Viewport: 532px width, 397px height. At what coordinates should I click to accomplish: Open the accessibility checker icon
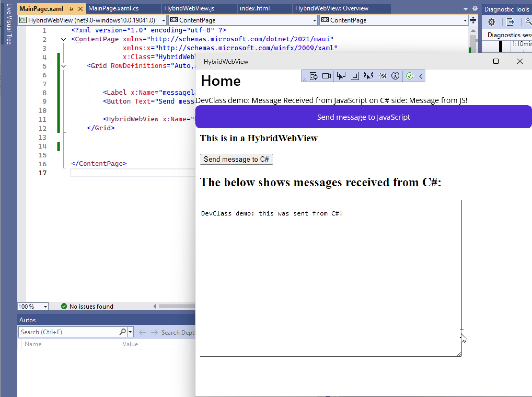tap(396, 76)
